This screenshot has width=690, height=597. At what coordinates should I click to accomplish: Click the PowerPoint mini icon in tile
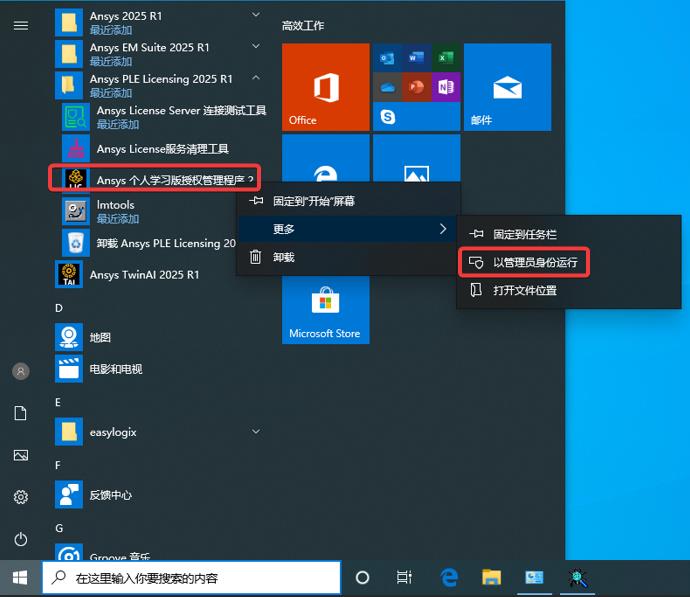pyautogui.click(x=416, y=87)
